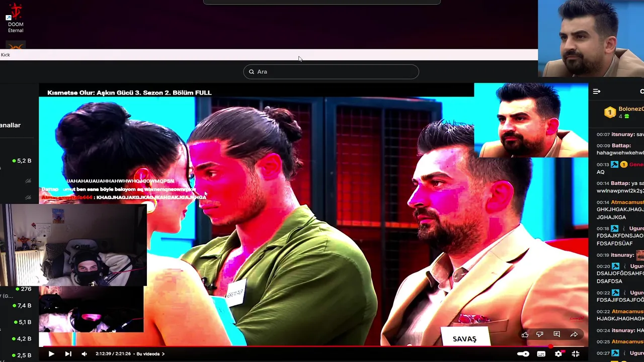Click the picture-in-picture man inset on video
This screenshot has width=644, height=362.
coord(531,120)
